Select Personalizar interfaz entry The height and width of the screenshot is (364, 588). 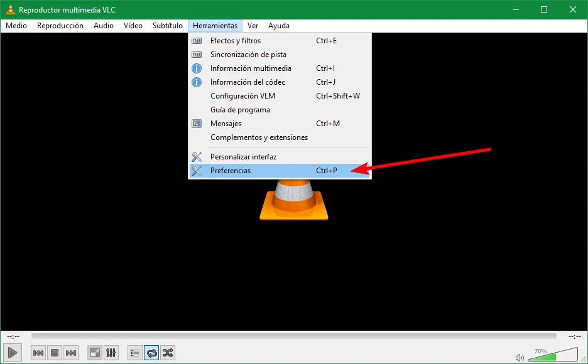point(280,156)
